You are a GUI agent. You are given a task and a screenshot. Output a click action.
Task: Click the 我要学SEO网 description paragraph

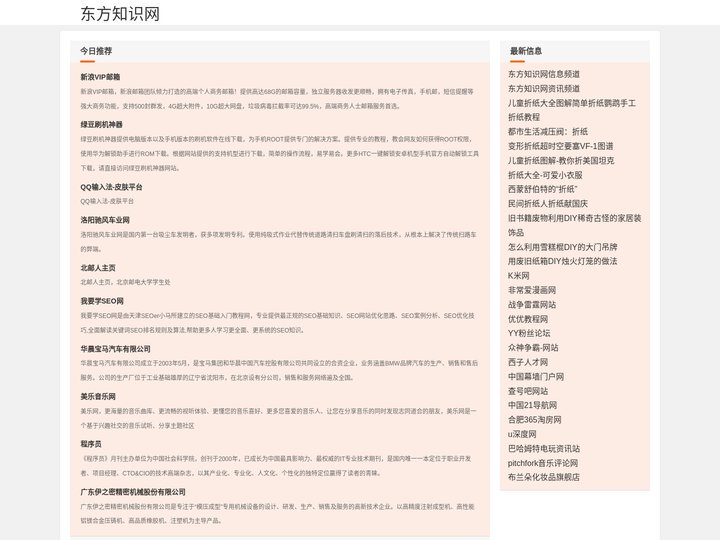click(277, 323)
